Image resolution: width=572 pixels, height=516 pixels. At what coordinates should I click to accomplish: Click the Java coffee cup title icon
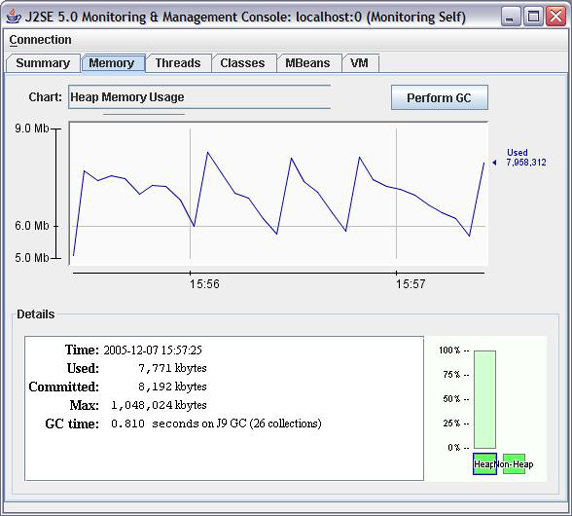pos(14,16)
